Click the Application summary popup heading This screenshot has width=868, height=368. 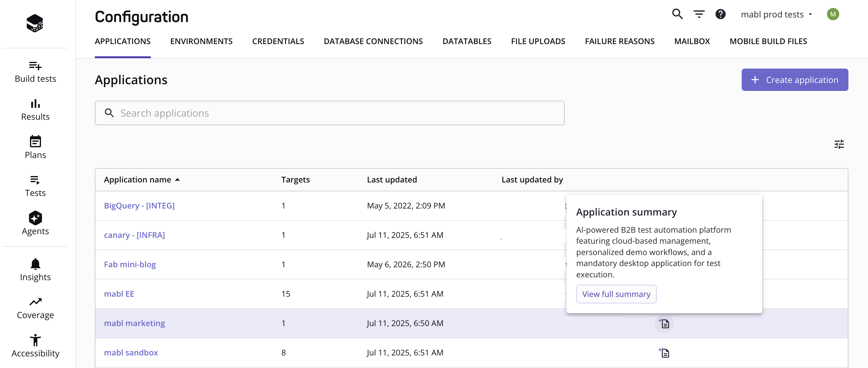626,212
